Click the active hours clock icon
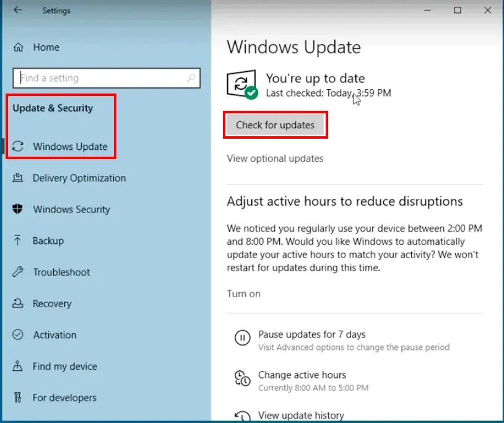 [242, 378]
